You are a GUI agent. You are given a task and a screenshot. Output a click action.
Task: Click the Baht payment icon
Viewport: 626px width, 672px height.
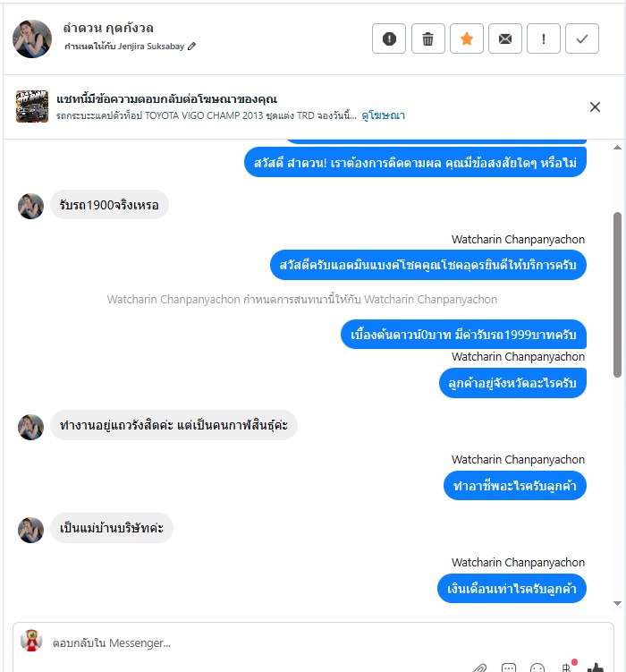pos(567,667)
